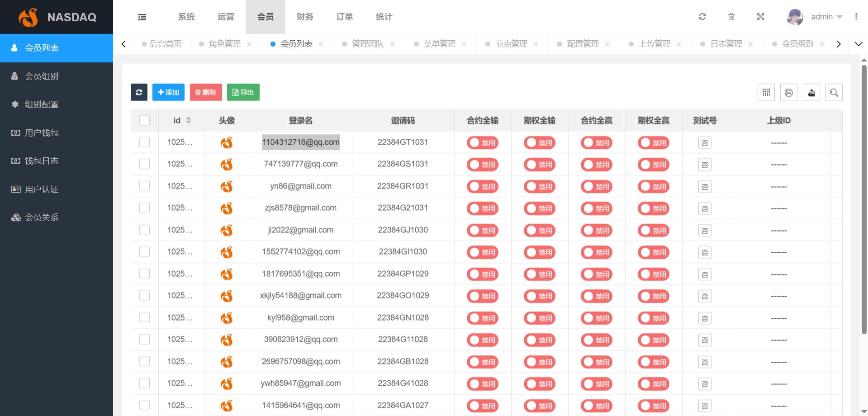The height and width of the screenshot is (416, 868).
Task: Click the table refresh icon button
Action: pos(139,92)
